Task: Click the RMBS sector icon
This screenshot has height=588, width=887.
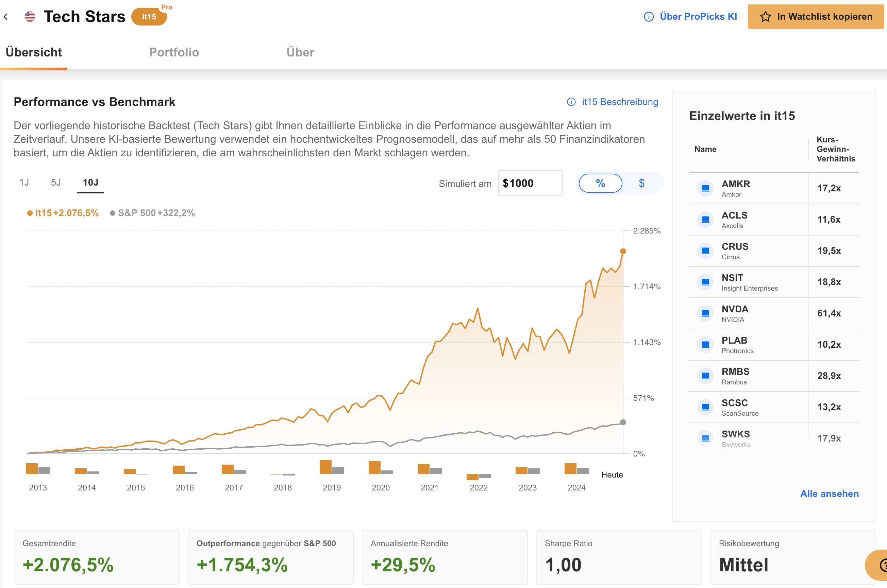Action: click(x=705, y=376)
